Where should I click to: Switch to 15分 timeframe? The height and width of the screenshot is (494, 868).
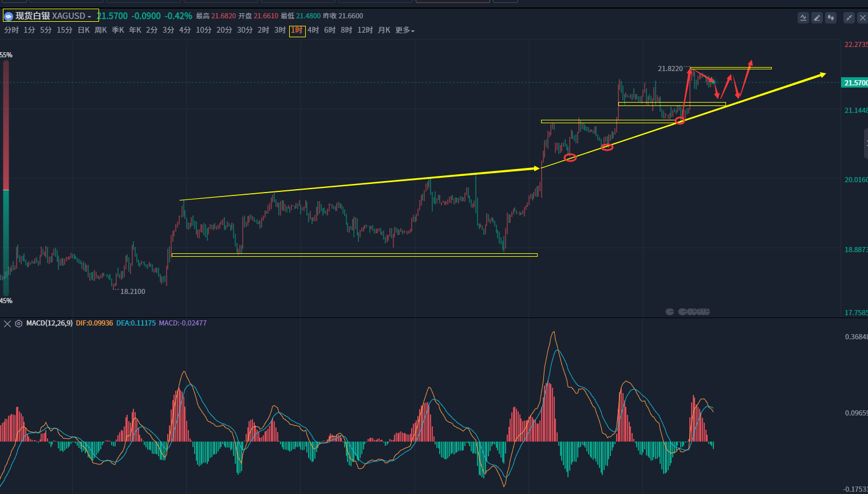pyautogui.click(x=65, y=30)
